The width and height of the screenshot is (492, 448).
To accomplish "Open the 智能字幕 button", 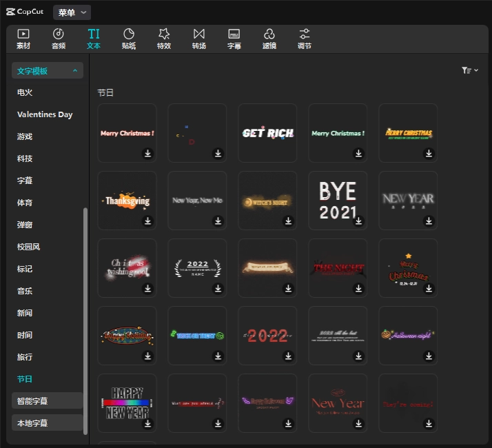I will (48, 400).
